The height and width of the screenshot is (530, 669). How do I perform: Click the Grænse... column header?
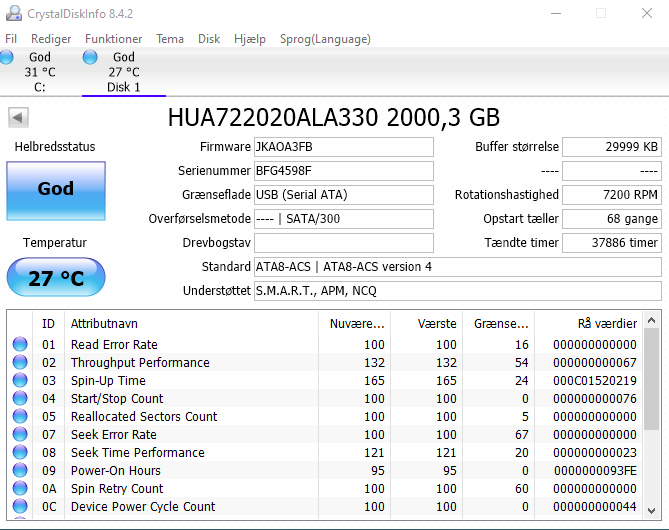point(498,323)
